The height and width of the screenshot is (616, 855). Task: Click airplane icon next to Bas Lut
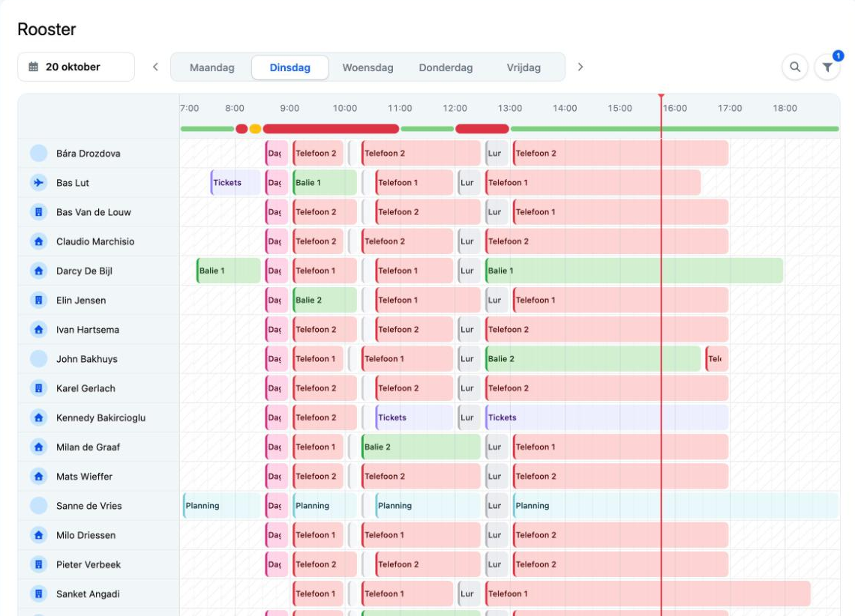point(39,182)
